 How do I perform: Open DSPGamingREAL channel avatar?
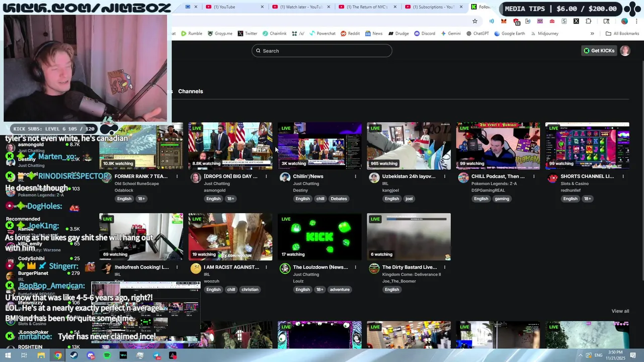pos(463,177)
